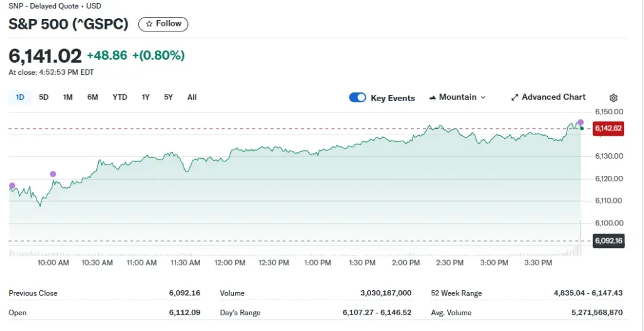Click the Follow star button
The image size is (644, 331).
tap(163, 24)
